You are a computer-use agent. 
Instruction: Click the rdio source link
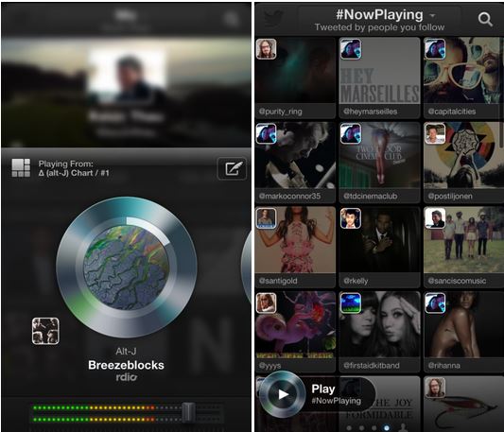[x=127, y=377]
